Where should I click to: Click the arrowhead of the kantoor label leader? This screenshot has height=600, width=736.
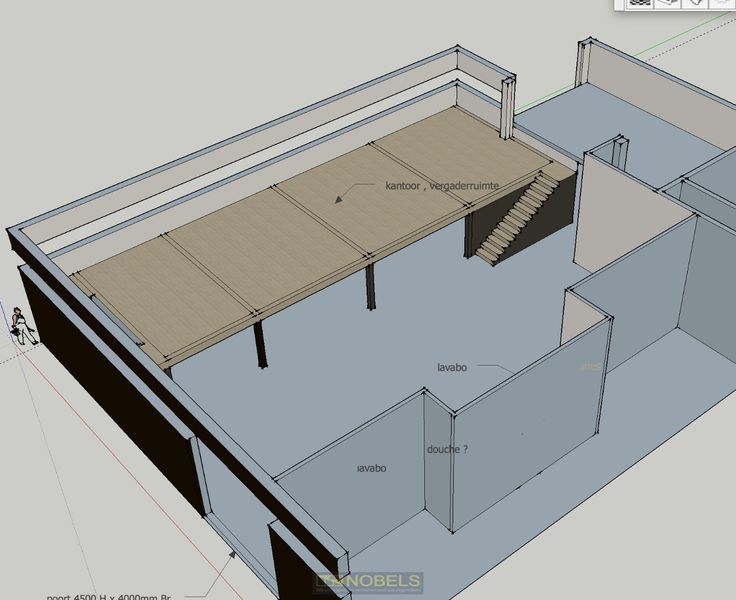[x=339, y=199]
